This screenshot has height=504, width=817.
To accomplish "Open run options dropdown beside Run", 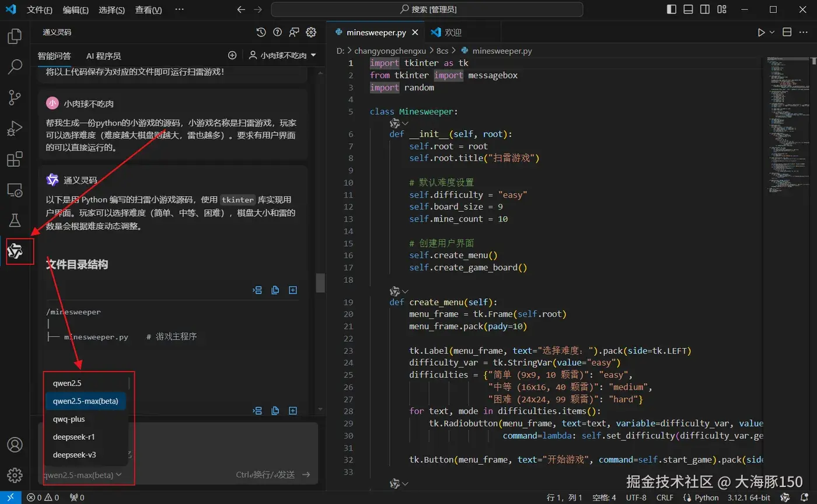I will click(772, 33).
